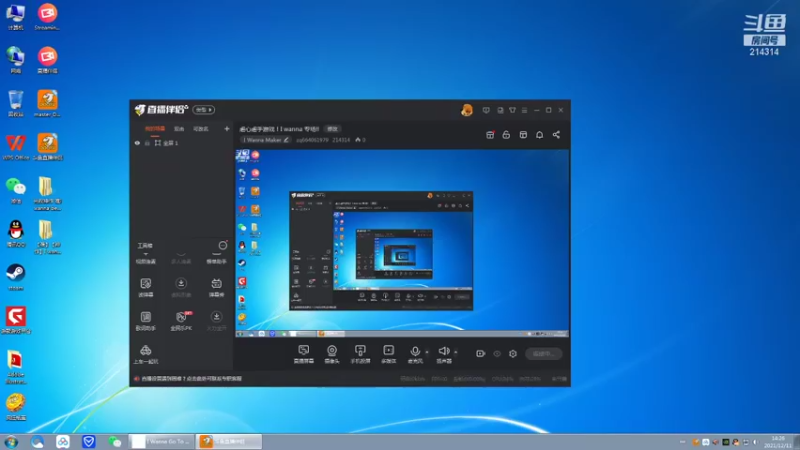Select the 全屏 1 source row

[x=182, y=143]
